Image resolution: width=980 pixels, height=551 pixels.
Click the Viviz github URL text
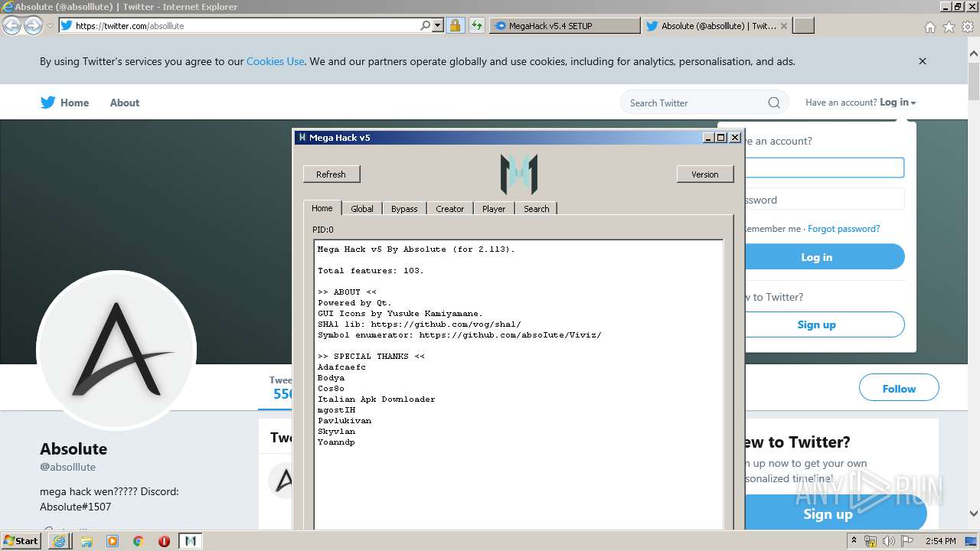pyautogui.click(x=511, y=335)
